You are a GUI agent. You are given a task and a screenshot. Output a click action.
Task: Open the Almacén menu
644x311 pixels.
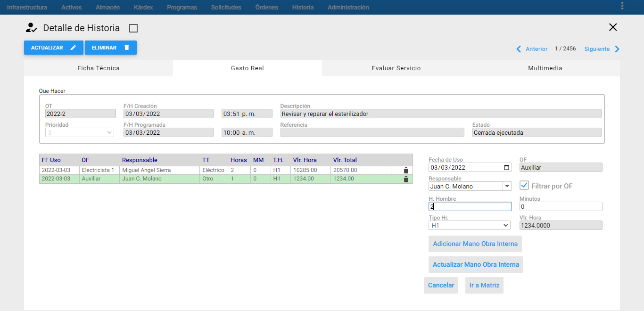click(107, 7)
